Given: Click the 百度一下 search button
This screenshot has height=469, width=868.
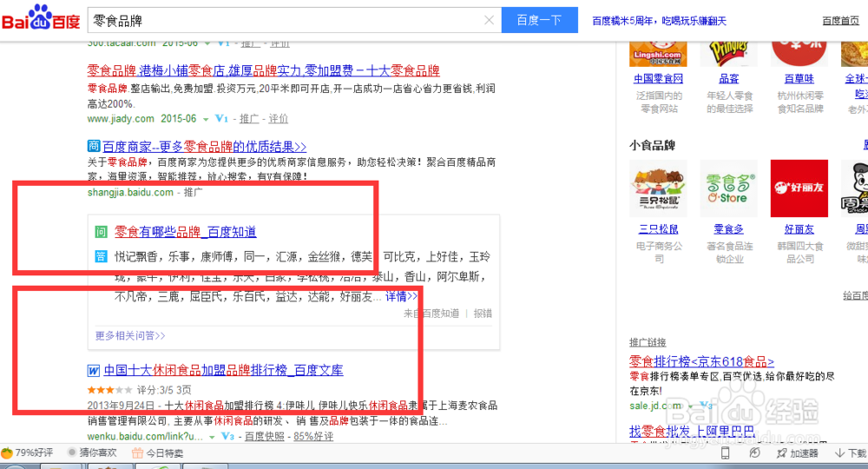Looking at the screenshot, I should pos(540,21).
